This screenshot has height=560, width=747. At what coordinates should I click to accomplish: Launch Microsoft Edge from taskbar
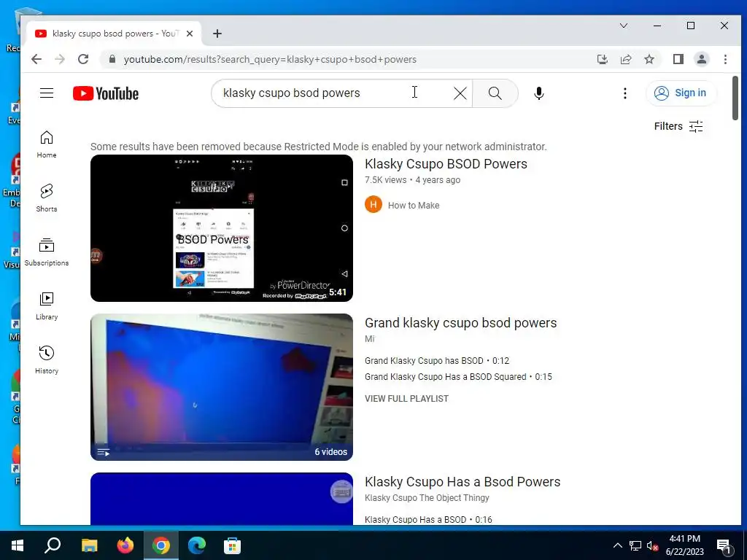click(x=196, y=545)
